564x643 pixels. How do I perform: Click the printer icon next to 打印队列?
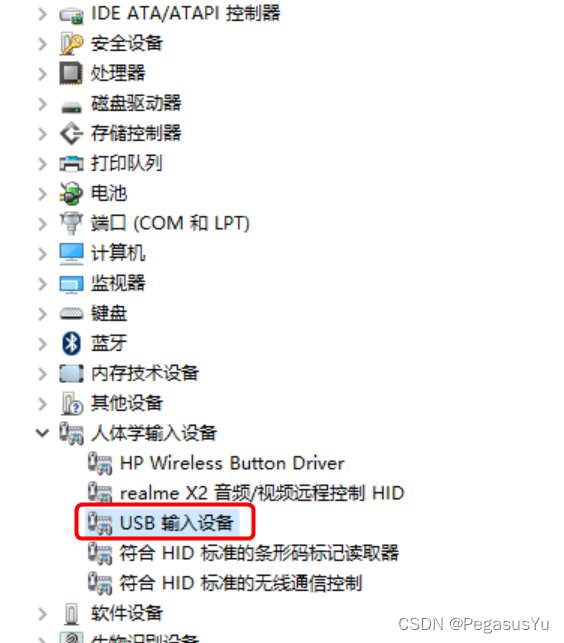click(71, 163)
